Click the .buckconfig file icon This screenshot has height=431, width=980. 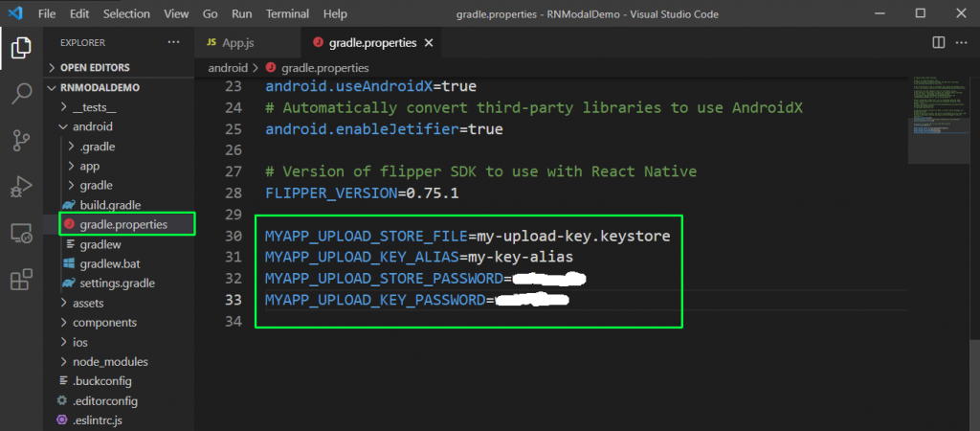click(x=61, y=380)
